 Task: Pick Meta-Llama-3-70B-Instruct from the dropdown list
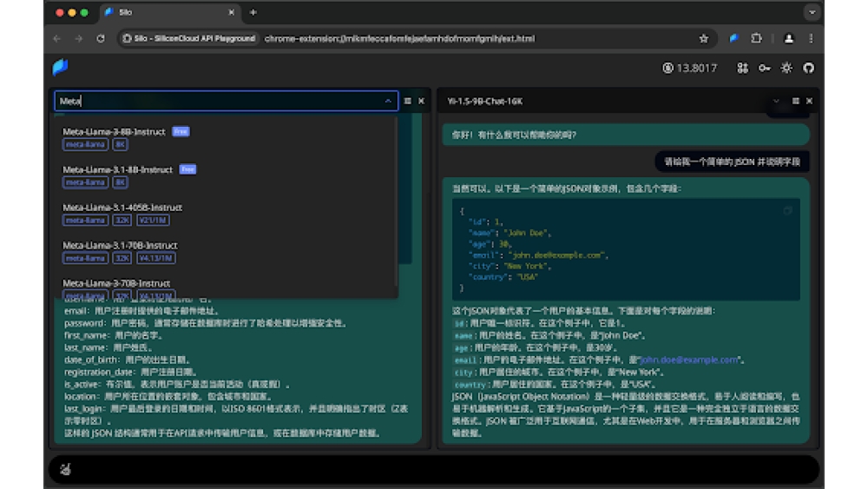228,288
